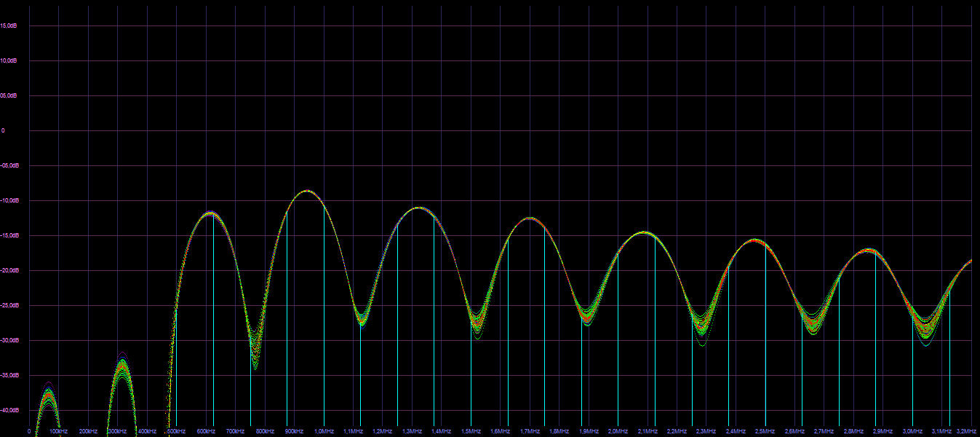
Task: Click the spectrum peak near 600kHz
Action: pos(210,213)
